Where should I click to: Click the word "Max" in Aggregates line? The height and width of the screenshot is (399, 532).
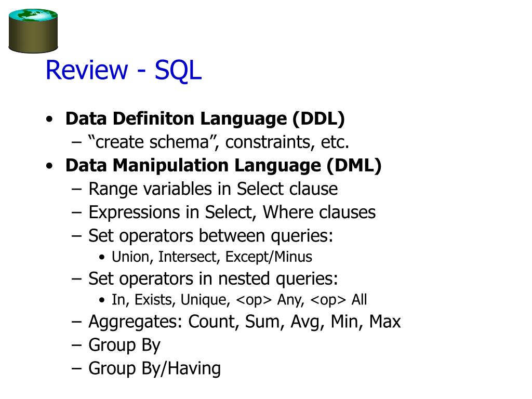(x=385, y=321)
